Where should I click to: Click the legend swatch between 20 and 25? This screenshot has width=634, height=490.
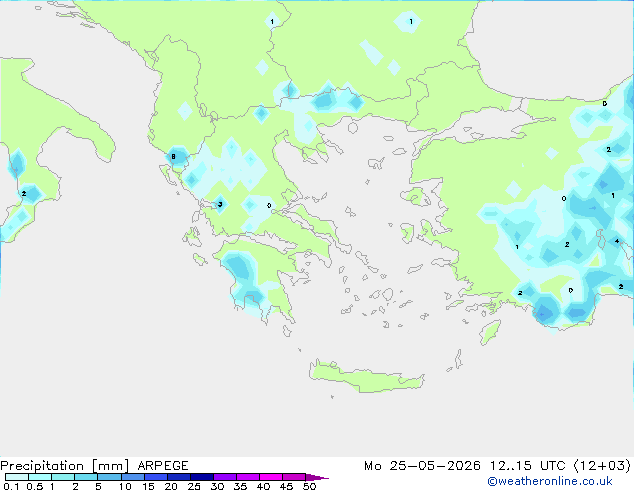pos(179,477)
